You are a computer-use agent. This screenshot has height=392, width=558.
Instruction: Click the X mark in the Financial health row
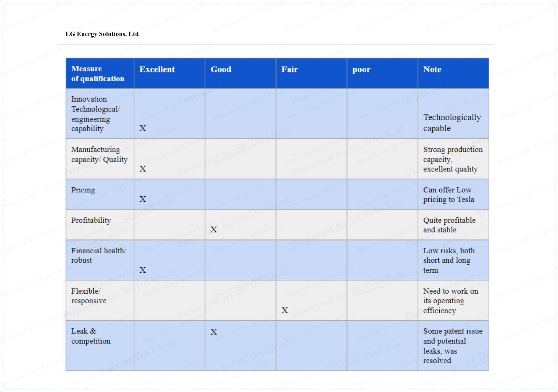click(x=143, y=270)
